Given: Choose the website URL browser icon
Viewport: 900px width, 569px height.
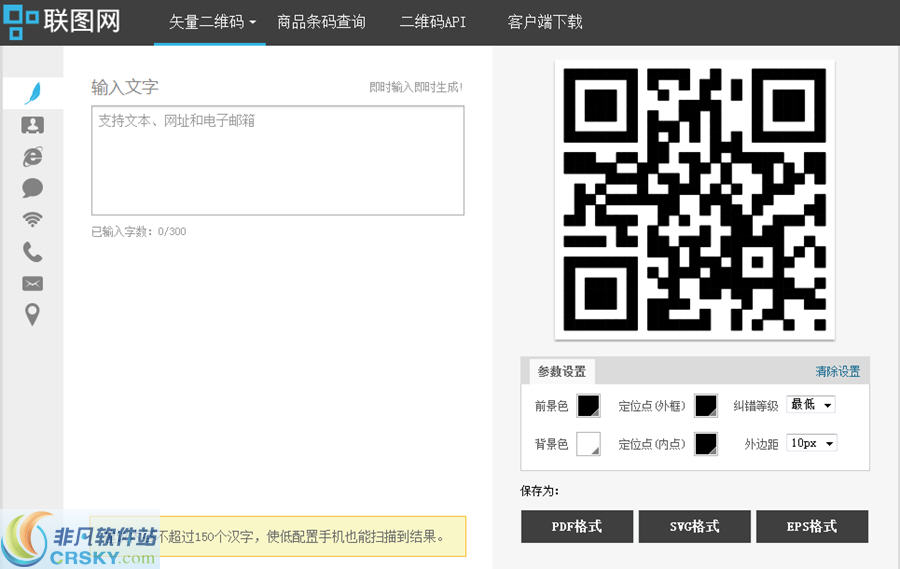Looking at the screenshot, I should click(33, 156).
